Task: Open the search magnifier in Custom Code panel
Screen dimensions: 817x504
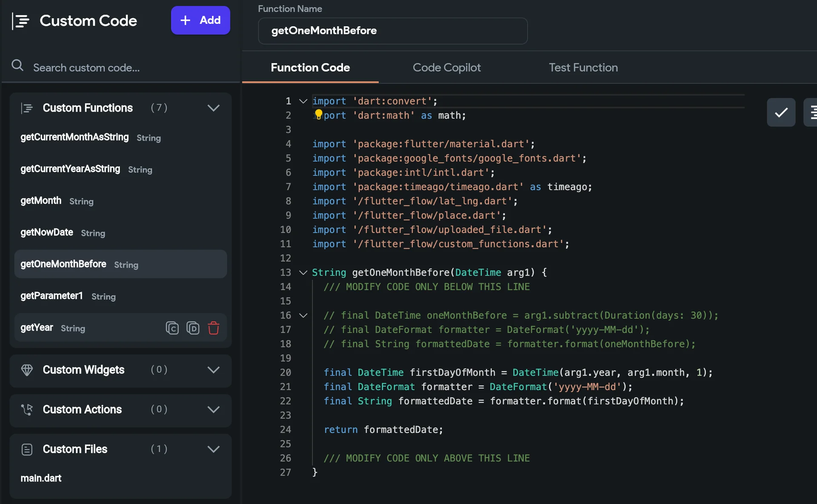Action: pyautogui.click(x=17, y=65)
